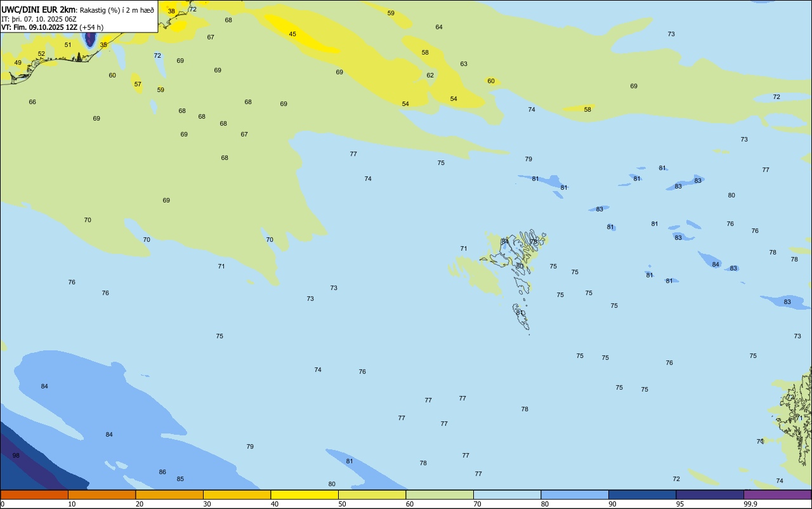Viewport: 812px width, 509px height.
Task: Select the humidity value 52 on the map
Action: pyautogui.click(x=41, y=54)
